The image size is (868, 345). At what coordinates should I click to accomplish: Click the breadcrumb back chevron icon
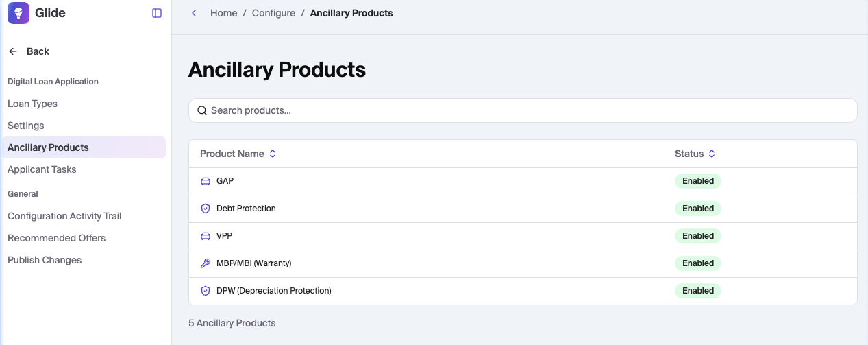[194, 13]
